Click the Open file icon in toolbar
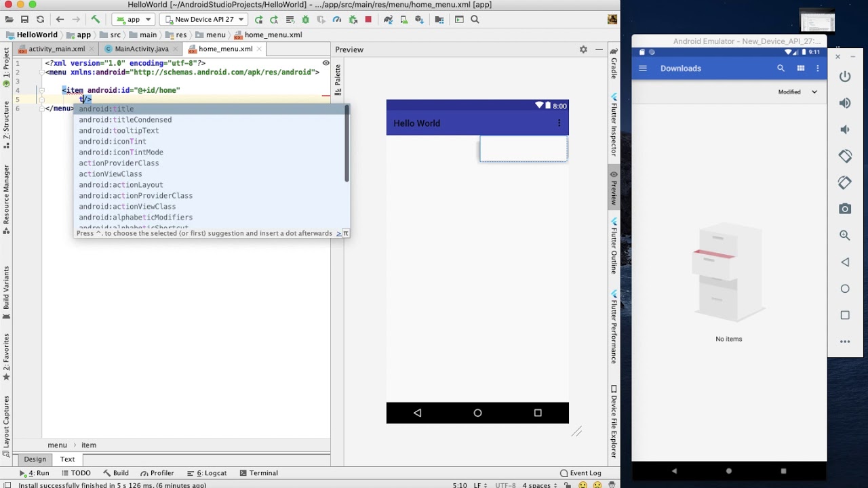Screen dimensions: 868x488 (x=9, y=20)
